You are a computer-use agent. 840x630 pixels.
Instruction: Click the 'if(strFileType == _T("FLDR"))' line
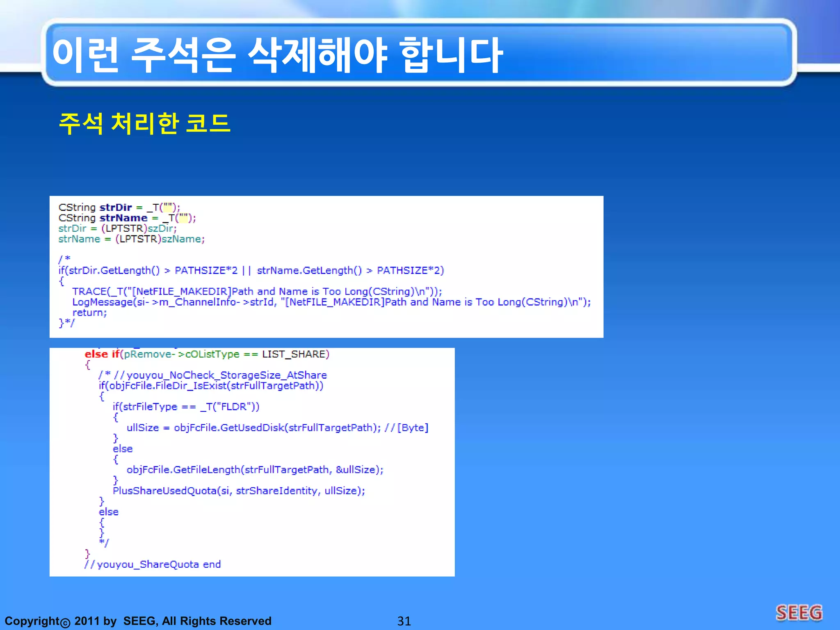click(186, 406)
